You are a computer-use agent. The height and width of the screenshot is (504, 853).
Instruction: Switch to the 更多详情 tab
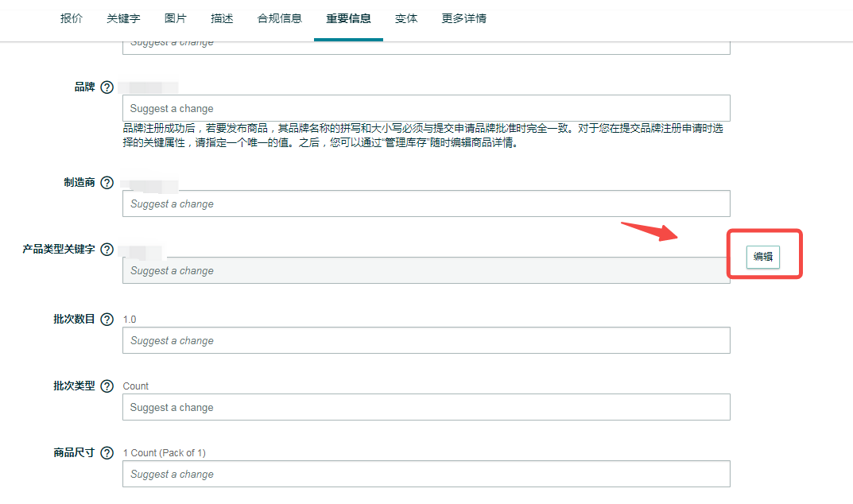point(463,18)
